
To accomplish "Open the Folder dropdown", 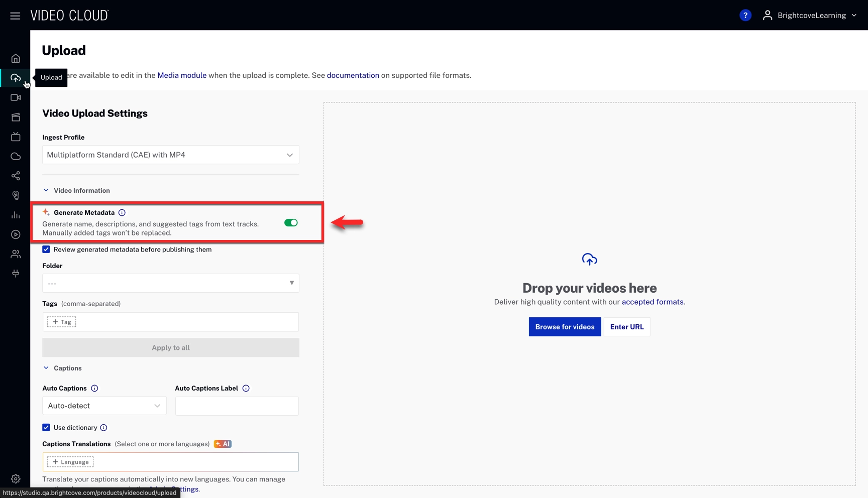I will point(170,283).
